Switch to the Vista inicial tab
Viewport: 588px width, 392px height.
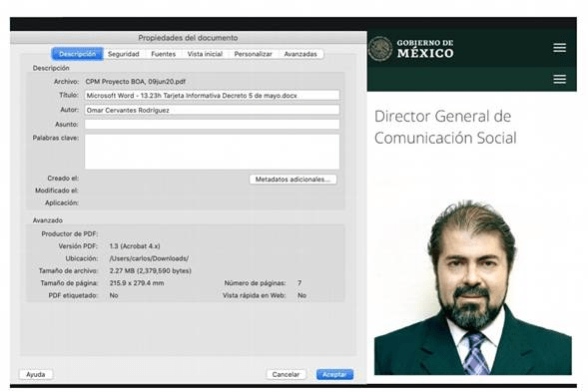205,54
